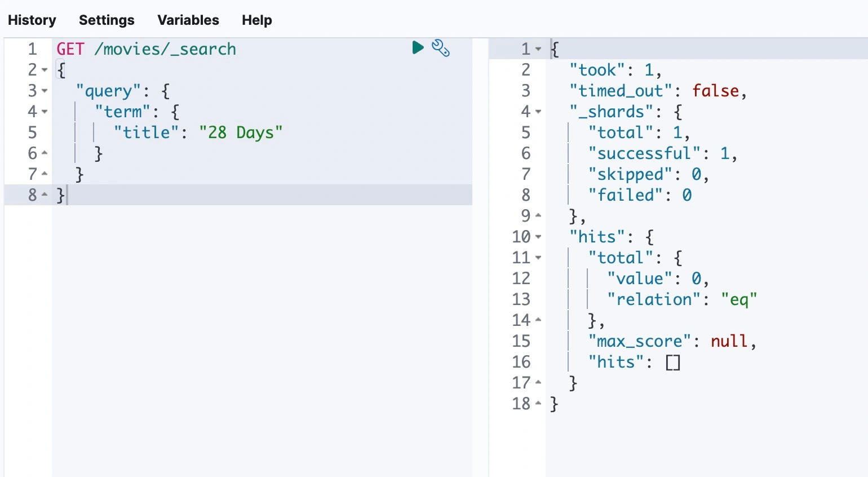Viewport: 868px width, 477px height.
Task: Open the History tab
Action: (x=32, y=20)
